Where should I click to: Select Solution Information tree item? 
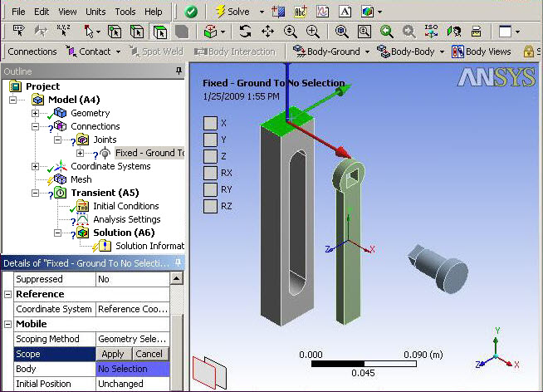(x=149, y=246)
